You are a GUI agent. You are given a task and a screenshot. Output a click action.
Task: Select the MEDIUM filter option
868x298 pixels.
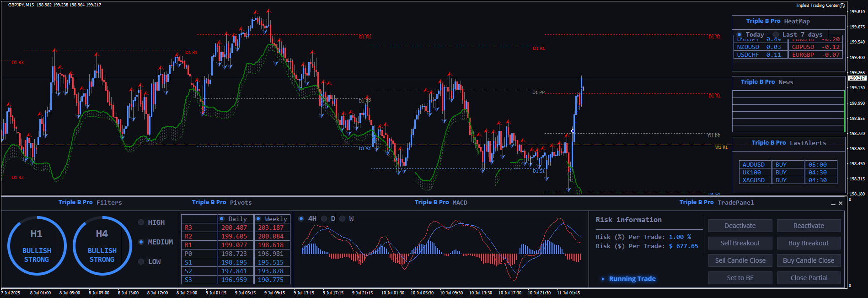click(x=141, y=242)
